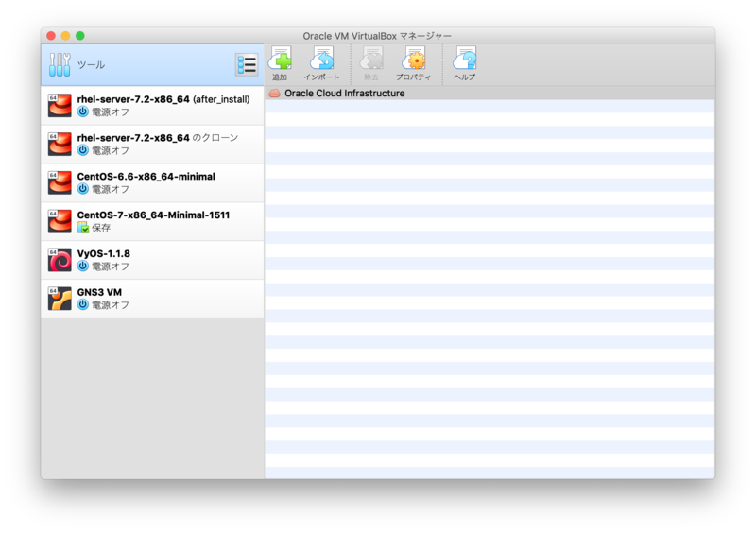Click 電源オフ text under CentOS-6.6 VM
Image resolution: width=756 pixels, height=533 pixels.
[x=111, y=189]
